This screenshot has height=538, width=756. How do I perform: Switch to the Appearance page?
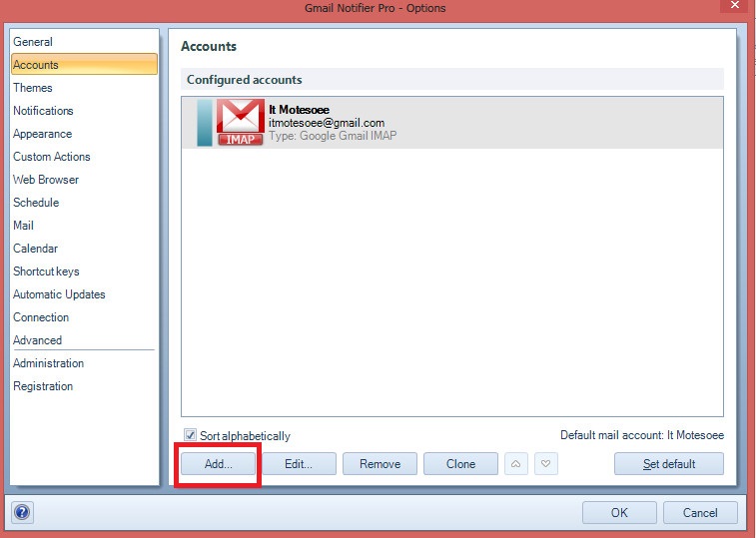point(42,134)
